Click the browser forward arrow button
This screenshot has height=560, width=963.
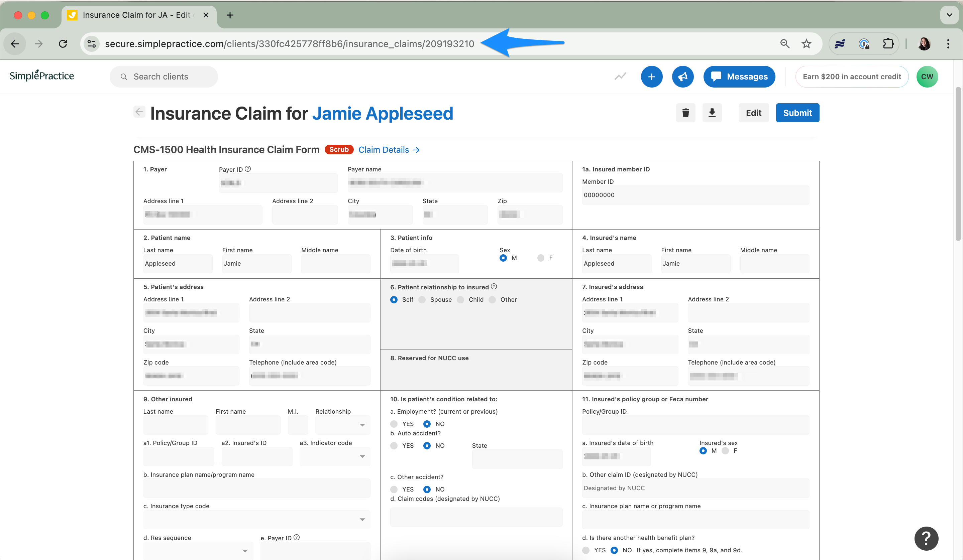[x=38, y=44]
